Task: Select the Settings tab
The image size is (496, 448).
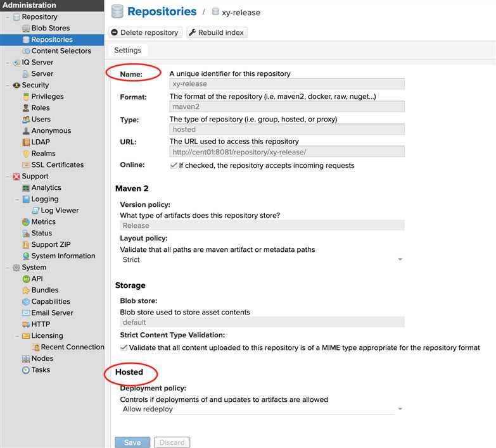Action: click(127, 50)
